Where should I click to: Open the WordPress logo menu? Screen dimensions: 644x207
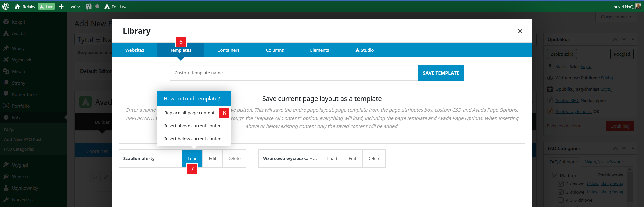tap(6, 6)
